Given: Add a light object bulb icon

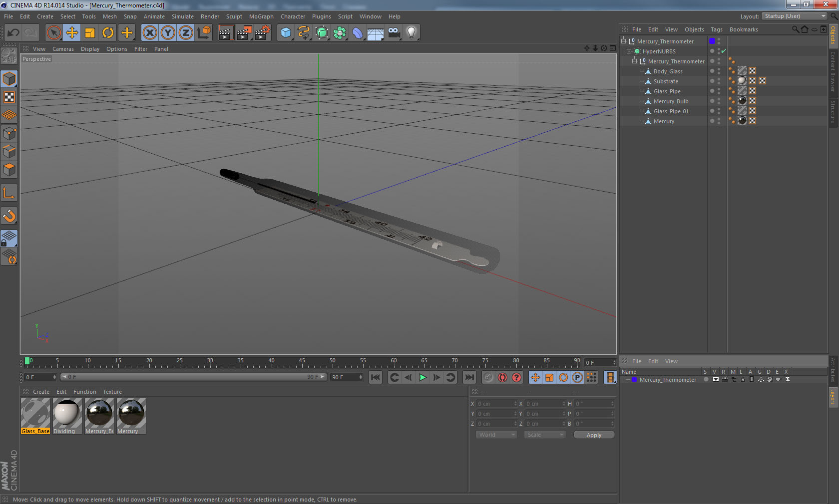Looking at the screenshot, I should [412, 33].
